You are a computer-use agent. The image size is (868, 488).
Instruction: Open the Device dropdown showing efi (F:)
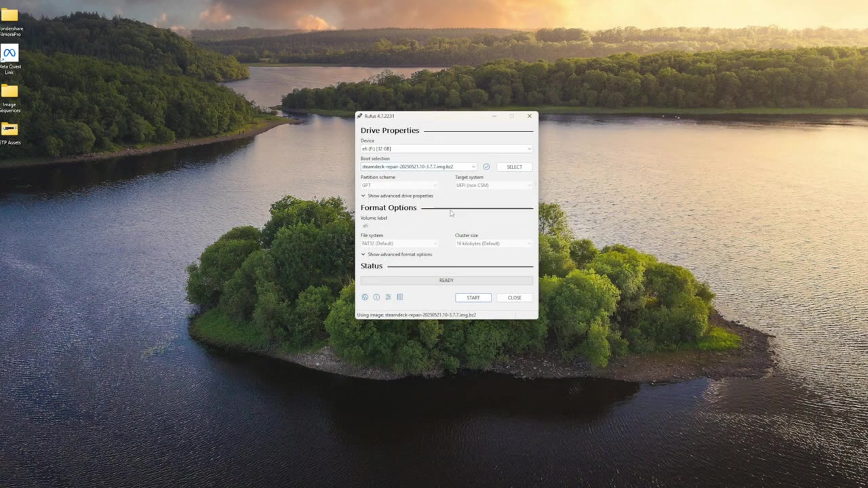(446, 148)
